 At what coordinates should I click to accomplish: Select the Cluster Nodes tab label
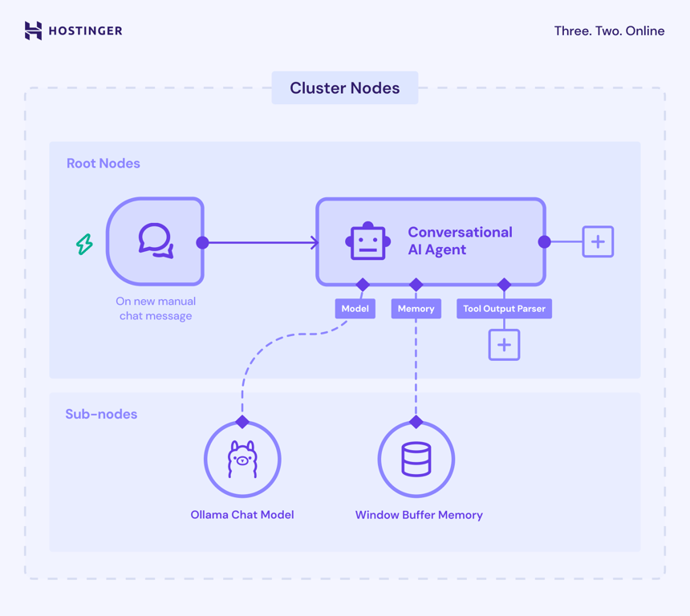344,88
